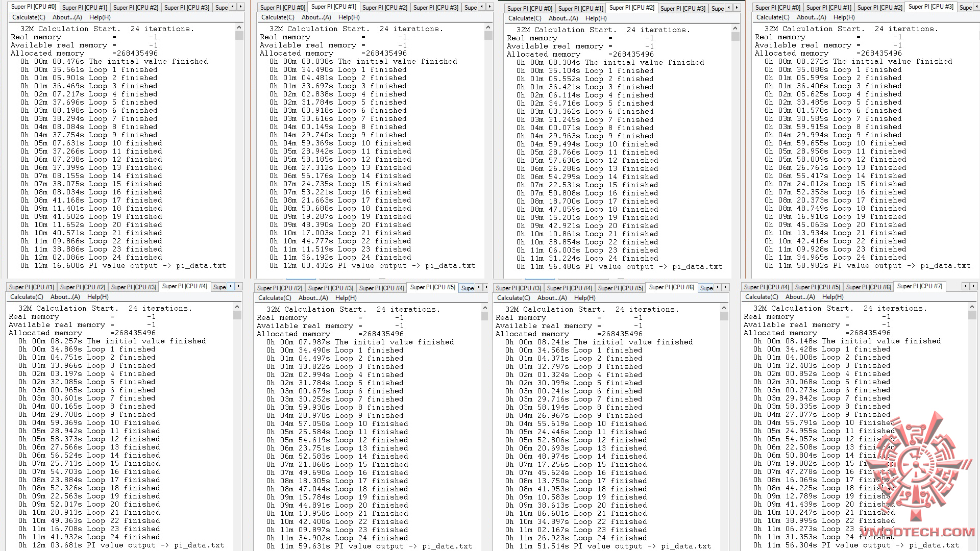Open Calculate(C) menu in active CPU #7 window

[x=761, y=297]
